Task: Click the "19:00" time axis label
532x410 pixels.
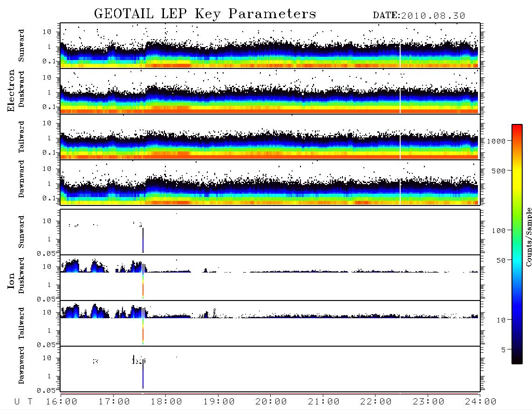Action: coord(219,402)
